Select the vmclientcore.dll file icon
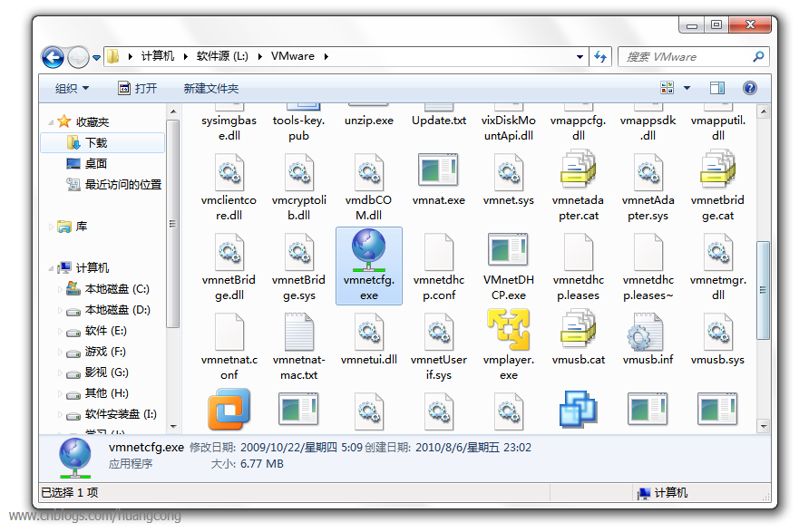This screenshot has width=799, height=532. point(229,172)
